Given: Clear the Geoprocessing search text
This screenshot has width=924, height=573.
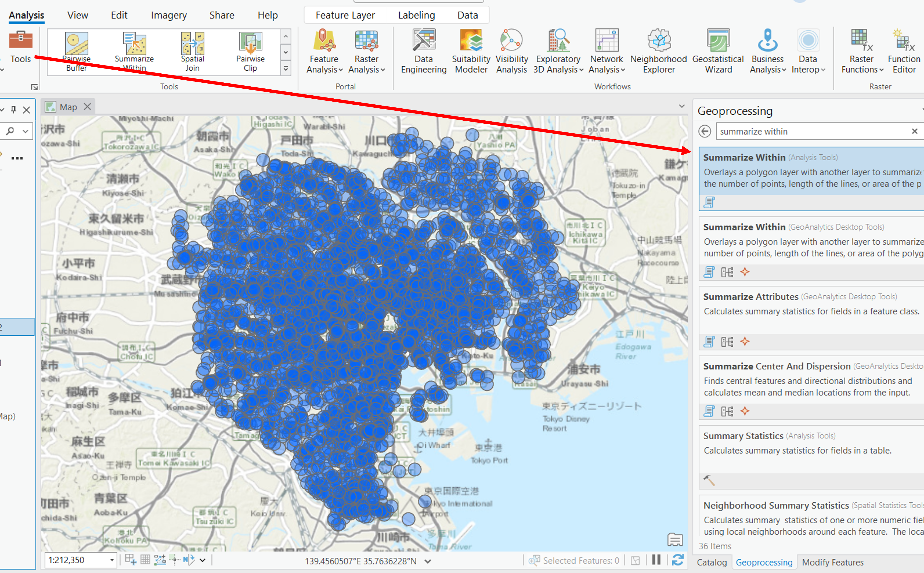Looking at the screenshot, I should coord(915,131).
